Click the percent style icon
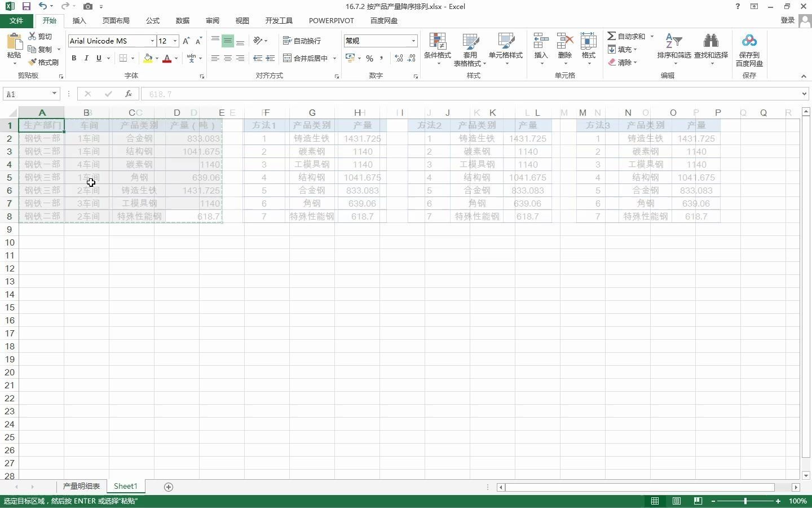This screenshot has width=812, height=508. pyautogui.click(x=369, y=58)
